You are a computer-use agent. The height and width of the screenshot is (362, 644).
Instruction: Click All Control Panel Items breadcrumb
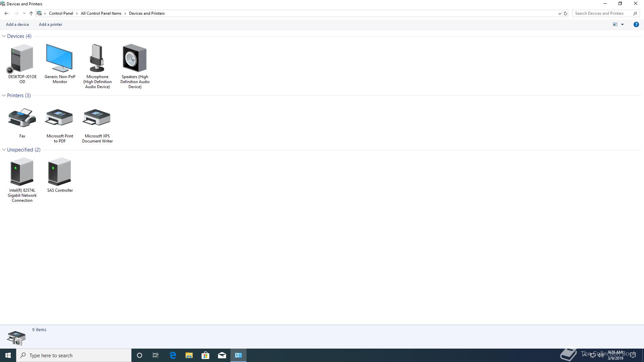pos(101,13)
